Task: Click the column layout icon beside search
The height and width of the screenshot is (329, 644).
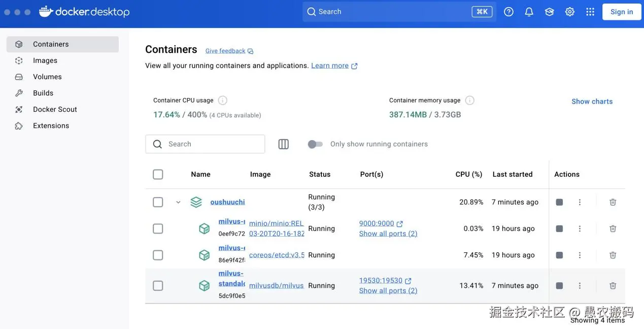Action: [284, 144]
